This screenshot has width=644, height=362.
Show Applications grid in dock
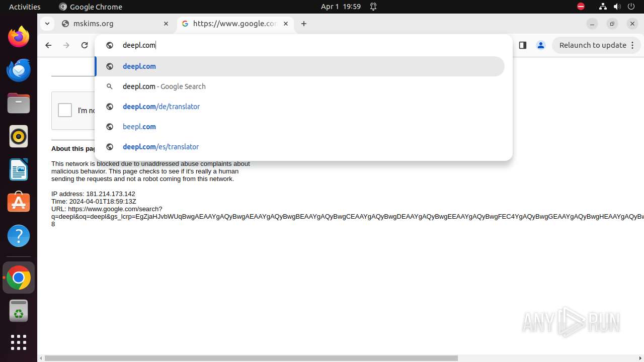pos(19,342)
